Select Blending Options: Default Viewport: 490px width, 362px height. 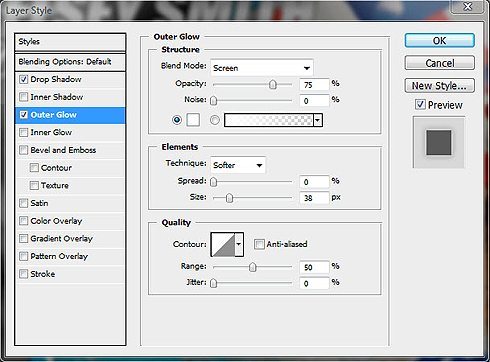[x=70, y=62]
